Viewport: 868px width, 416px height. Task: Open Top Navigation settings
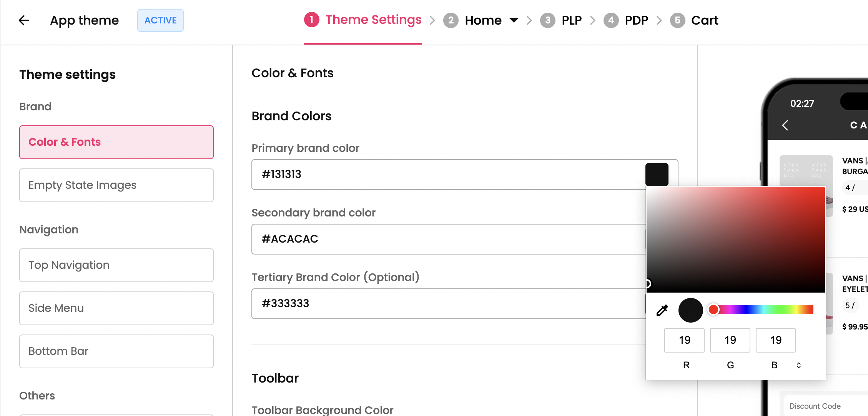(116, 265)
